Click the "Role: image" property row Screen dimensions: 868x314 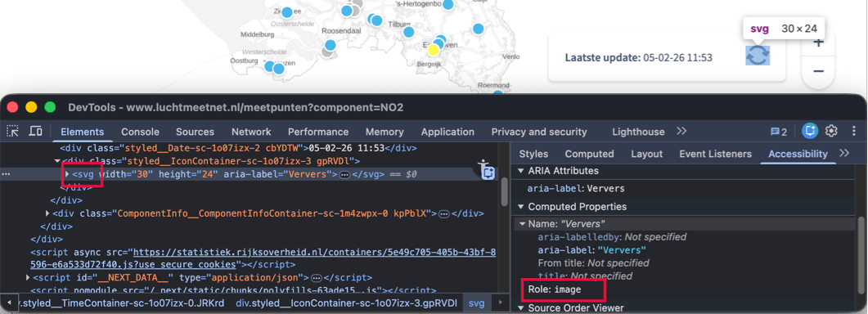[x=554, y=289]
